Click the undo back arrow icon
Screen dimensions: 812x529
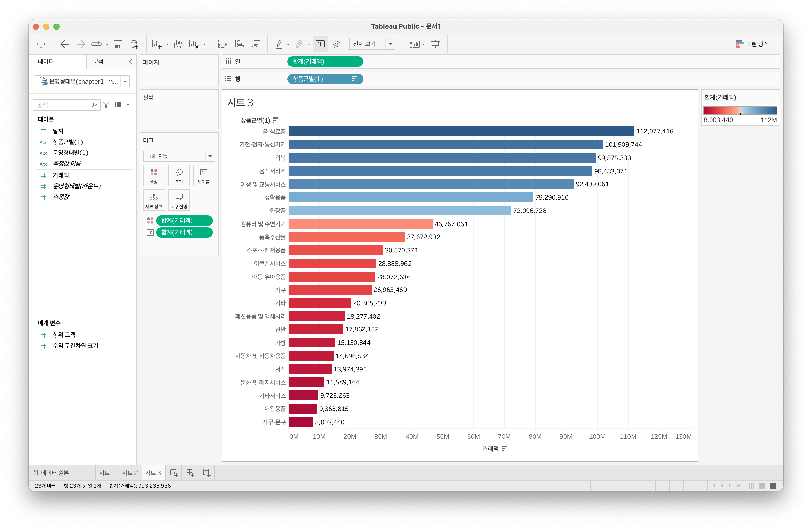point(64,44)
